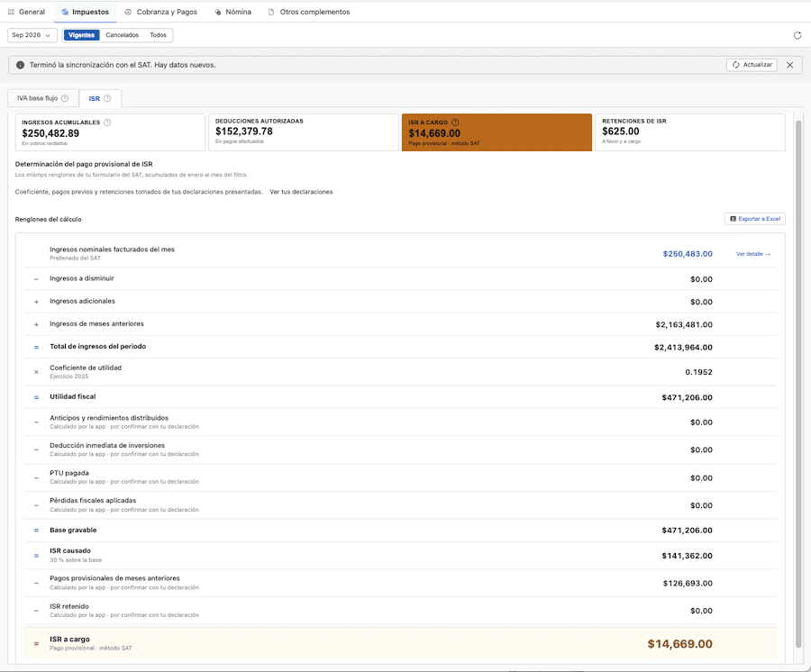
Task: Click the Cobranza y Pagos icon
Action: (x=128, y=12)
